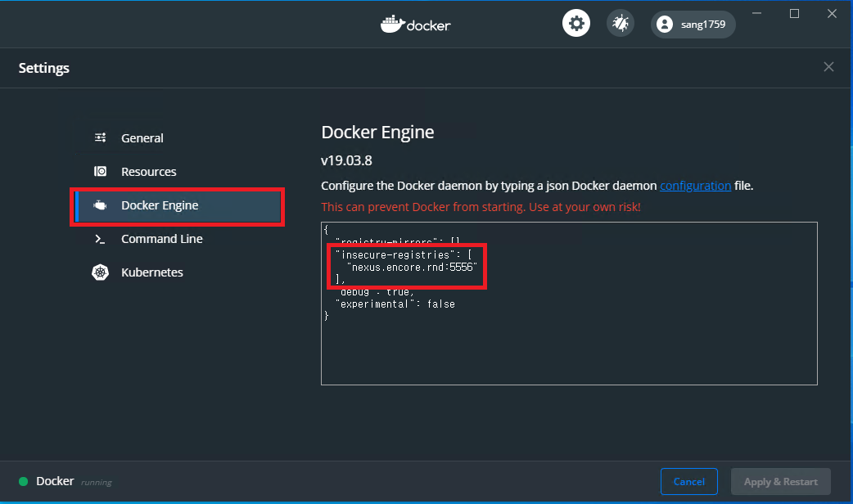
Task: Open the Kubernetes settings tab
Action: click(x=178, y=272)
